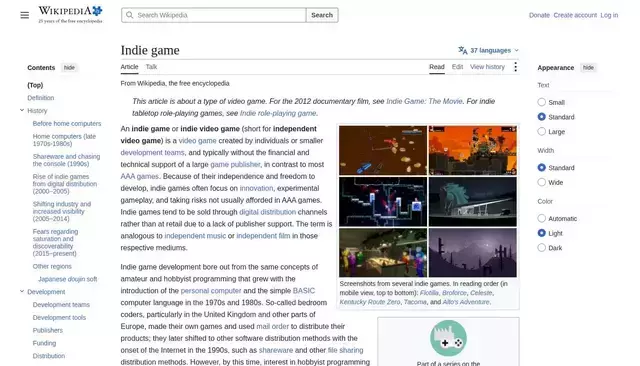This screenshot has height=366, width=640.
Task: Open the vertical three-dot tools menu
Action: pyautogui.click(x=516, y=67)
